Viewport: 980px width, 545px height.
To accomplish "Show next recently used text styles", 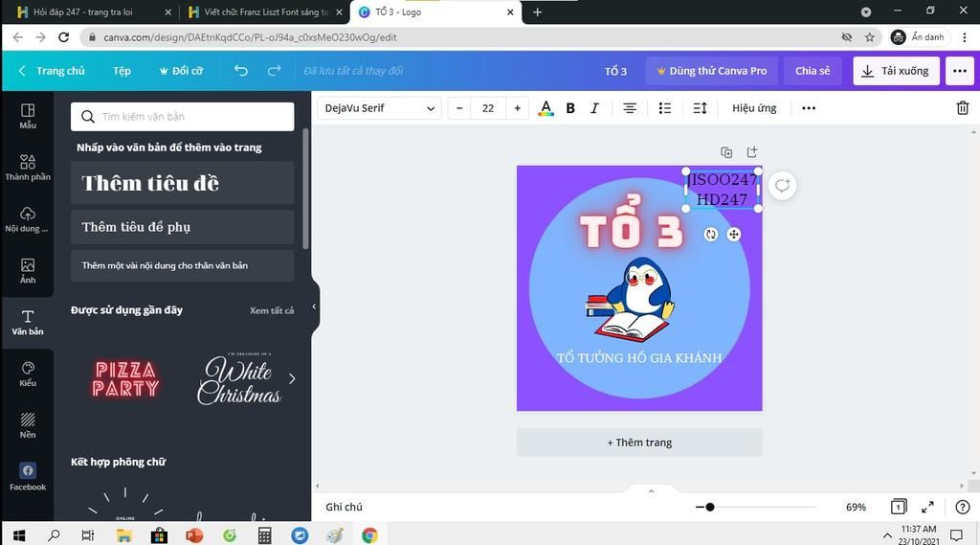I will click(292, 378).
